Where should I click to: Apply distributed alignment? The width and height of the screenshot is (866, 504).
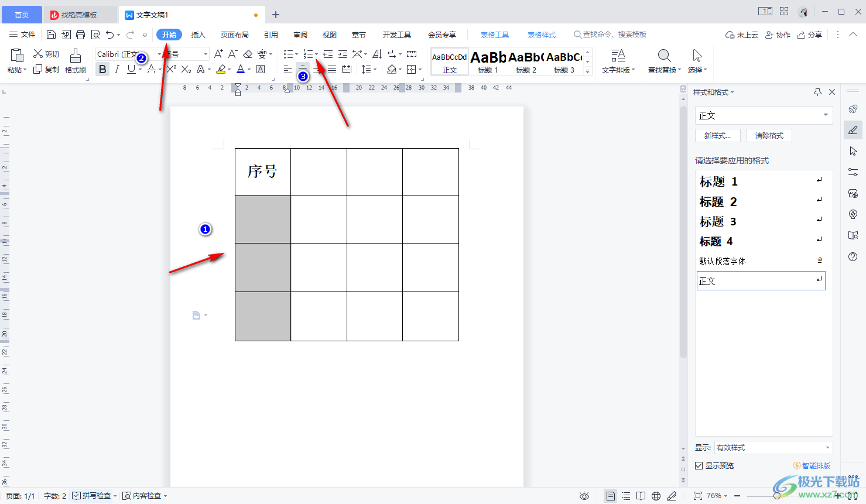pyautogui.click(x=347, y=69)
